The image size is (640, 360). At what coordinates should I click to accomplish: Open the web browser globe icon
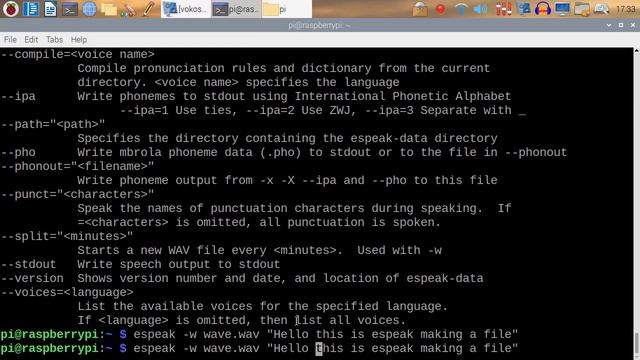click(x=89, y=9)
